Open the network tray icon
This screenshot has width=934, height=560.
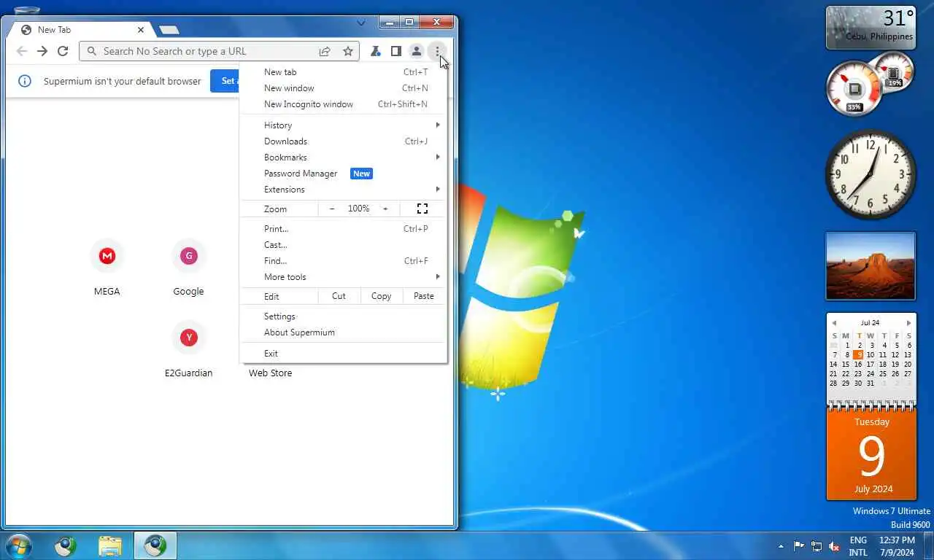click(x=817, y=545)
